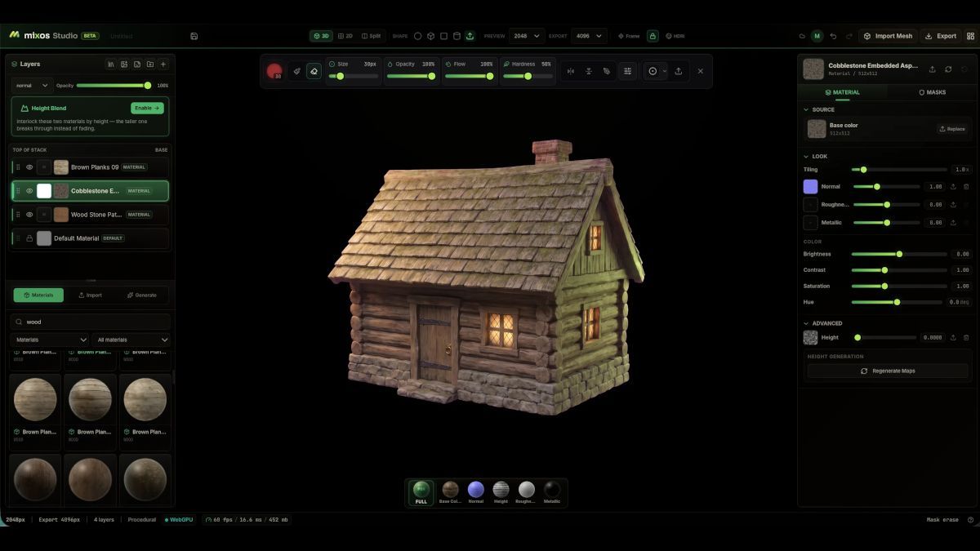Screen dimensions: 980x551
Task: Switch to 2D view mode
Action: (x=345, y=36)
